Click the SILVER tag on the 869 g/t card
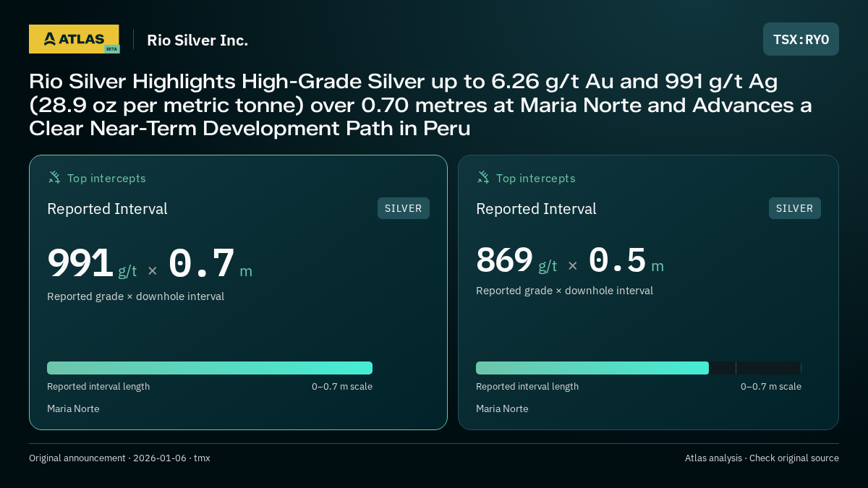The width and height of the screenshot is (868, 488). pos(795,208)
